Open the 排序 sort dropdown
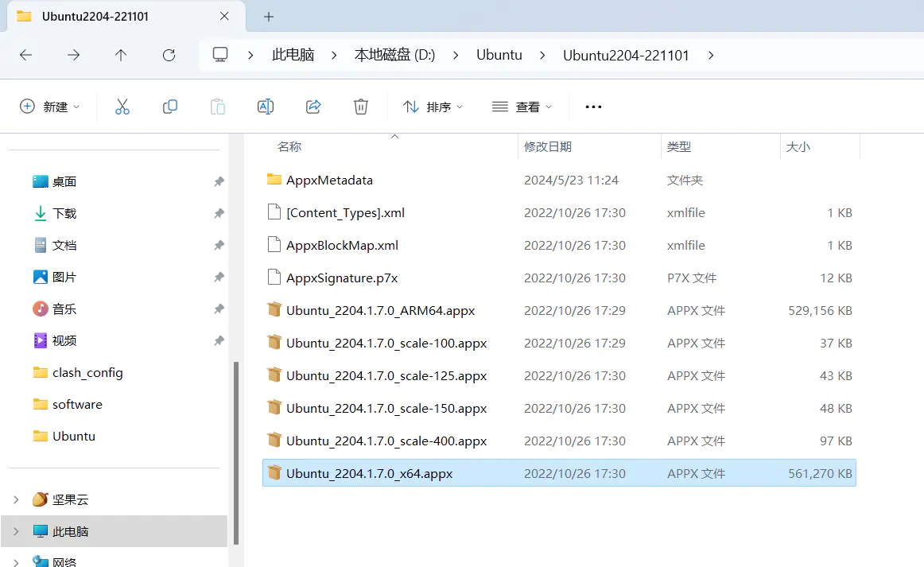The width and height of the screenshot is (924, 567). click(x=433, y=107)
